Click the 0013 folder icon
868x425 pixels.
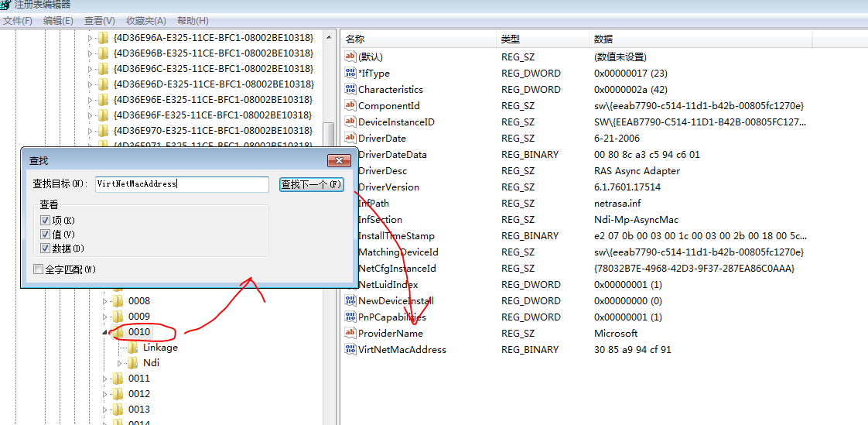tap(118, 410)
